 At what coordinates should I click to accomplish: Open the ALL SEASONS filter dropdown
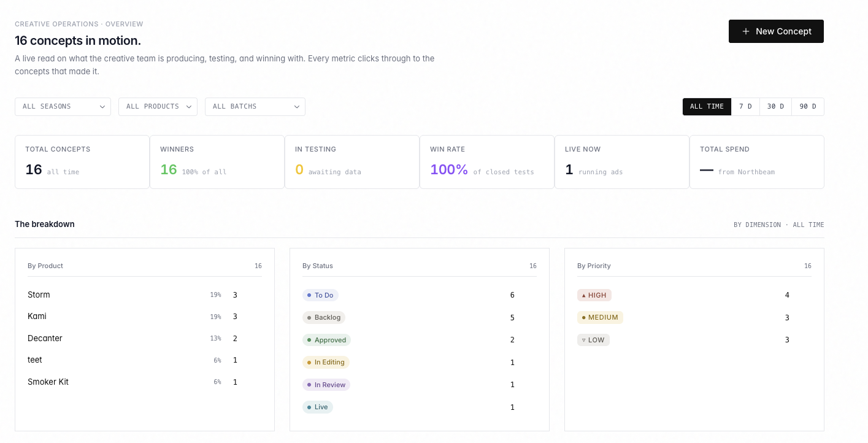[x=63, y=106]
